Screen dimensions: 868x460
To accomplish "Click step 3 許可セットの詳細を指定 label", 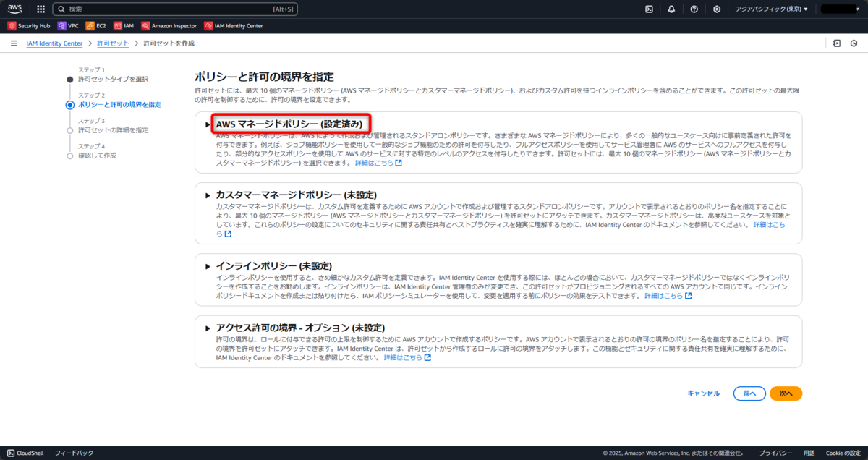I will pos(113,130).
